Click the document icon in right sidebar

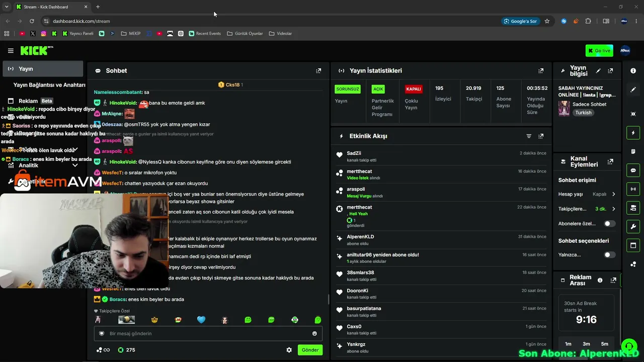[x=633, y=151]
